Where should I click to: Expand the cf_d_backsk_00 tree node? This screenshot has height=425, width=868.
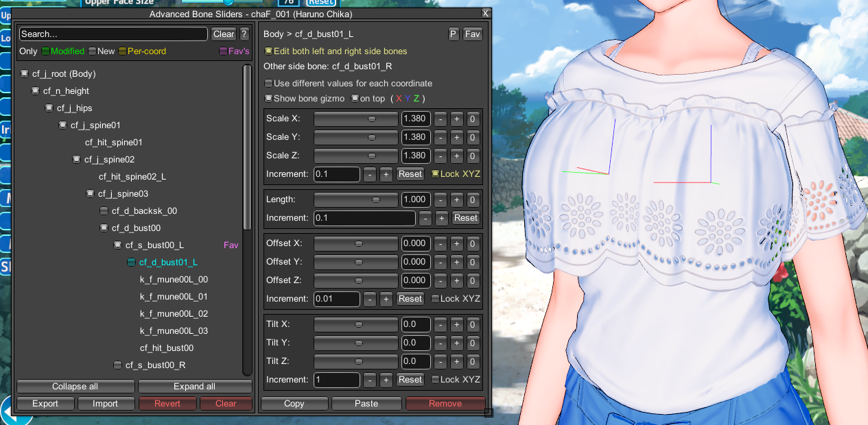pyautogui.click(x=104, y=210)
